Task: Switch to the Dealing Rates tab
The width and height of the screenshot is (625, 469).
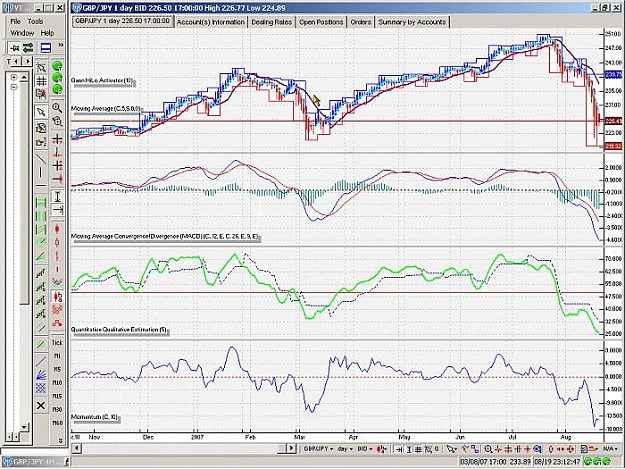Action: (271, 22)
